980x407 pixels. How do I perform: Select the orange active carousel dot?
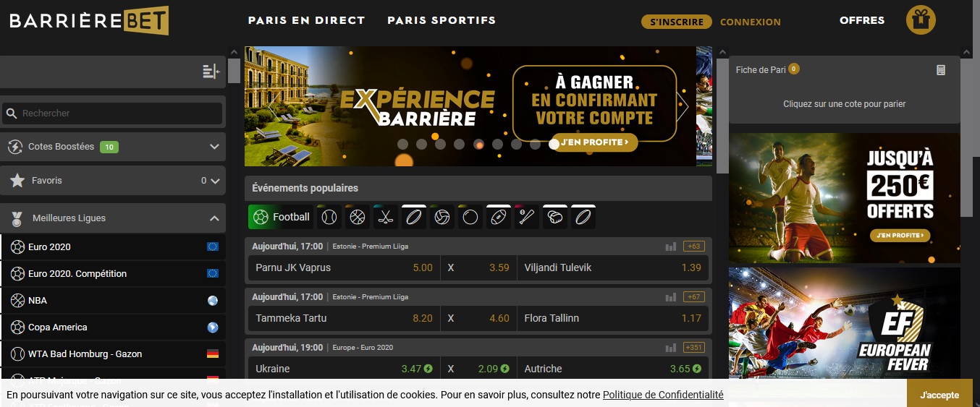[x=478, y=144]
